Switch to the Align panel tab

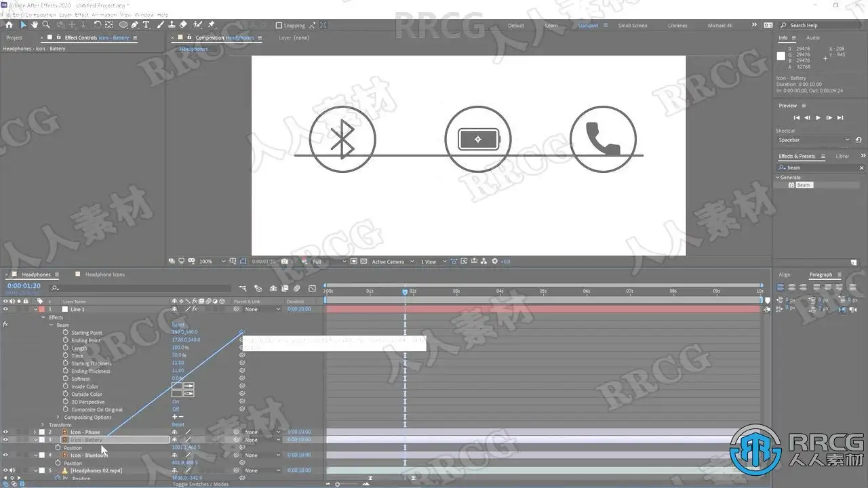(x=785, y=274)
